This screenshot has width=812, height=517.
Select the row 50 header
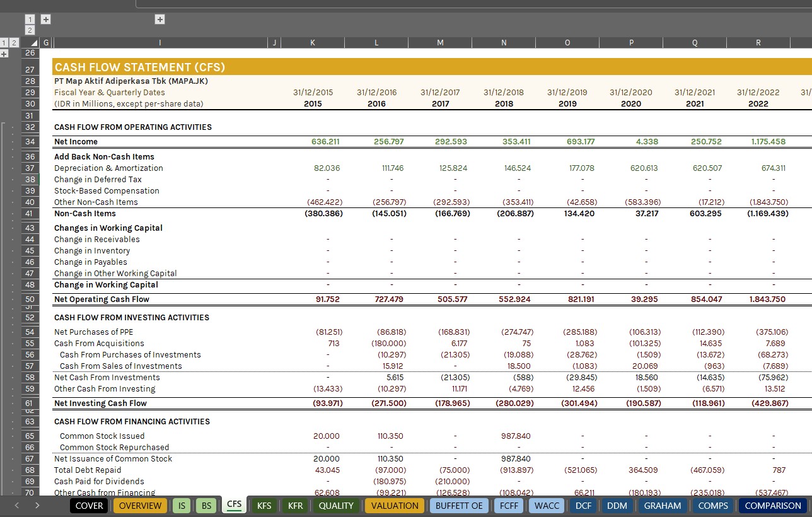30,299
